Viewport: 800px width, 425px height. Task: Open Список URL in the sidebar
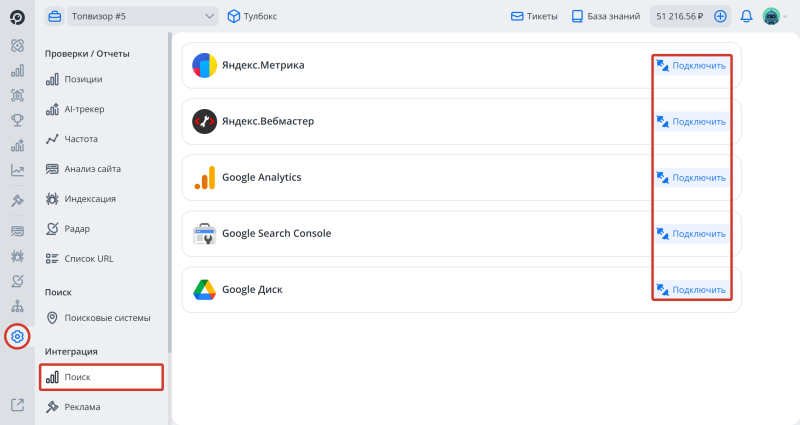(x=102, y=259)
